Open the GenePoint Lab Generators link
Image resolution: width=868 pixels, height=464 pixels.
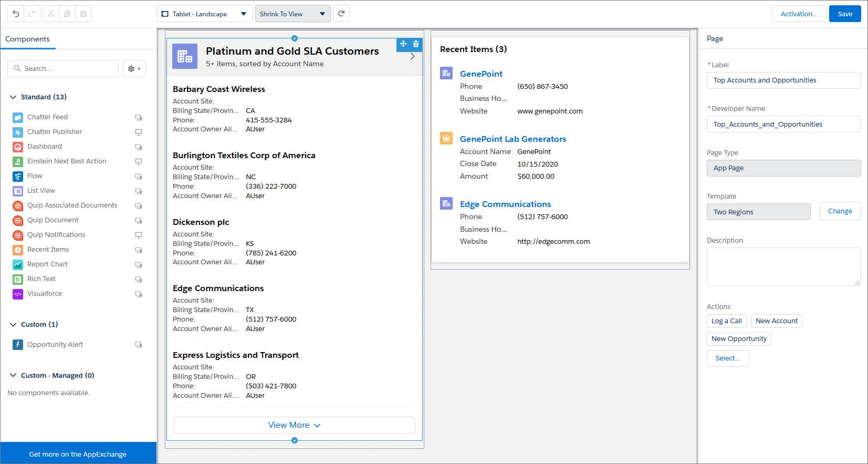click(x=513, y=139)
